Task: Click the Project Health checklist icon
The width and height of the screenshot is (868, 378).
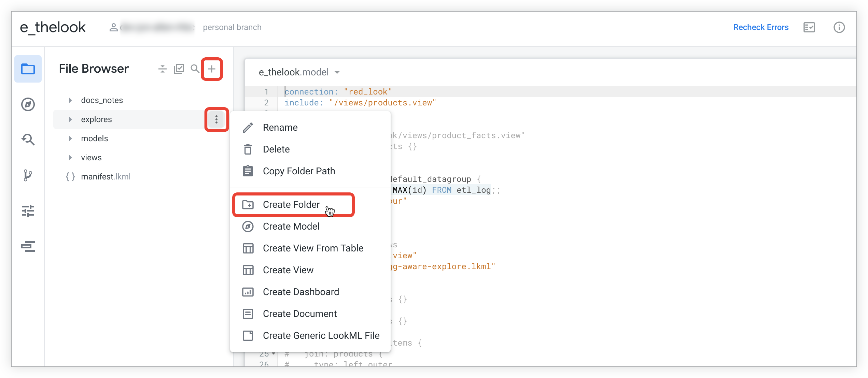Action: tap(809, 27)
